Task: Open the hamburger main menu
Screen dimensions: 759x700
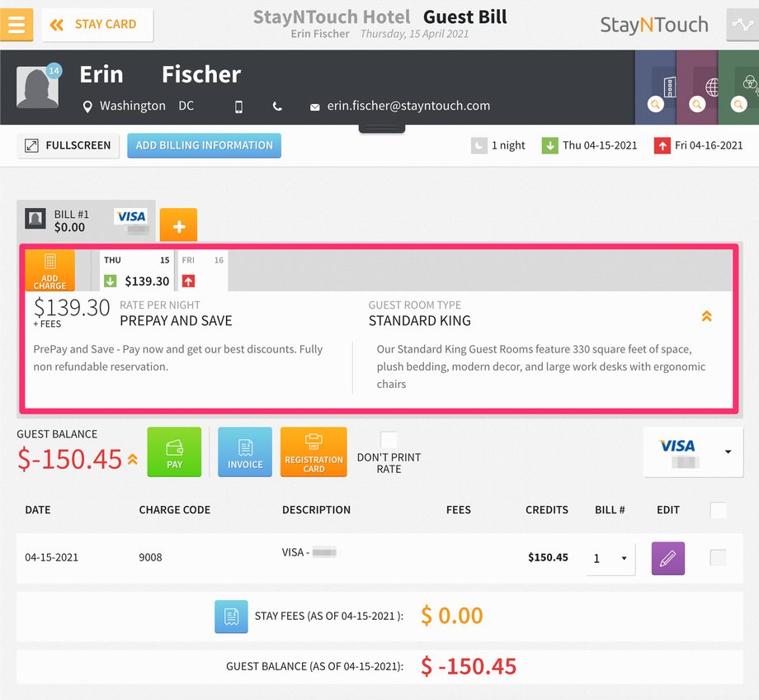Action: (x=16, y=24)
